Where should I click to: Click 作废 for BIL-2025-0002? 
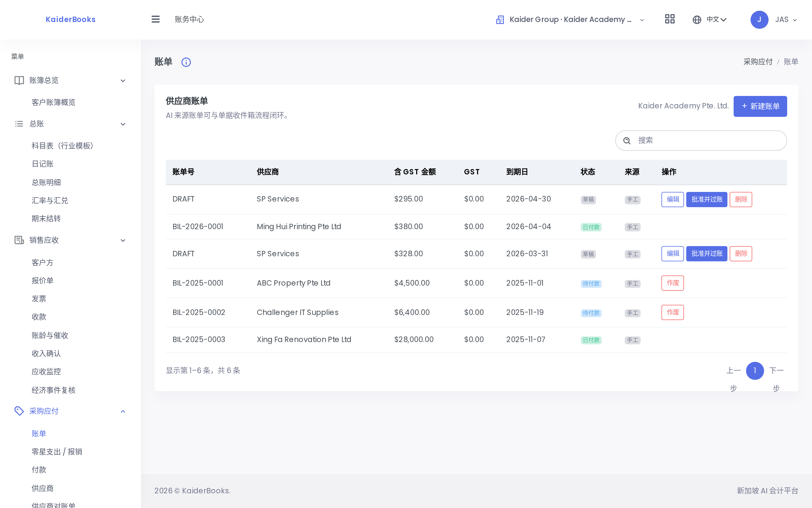tap(672, 312)
